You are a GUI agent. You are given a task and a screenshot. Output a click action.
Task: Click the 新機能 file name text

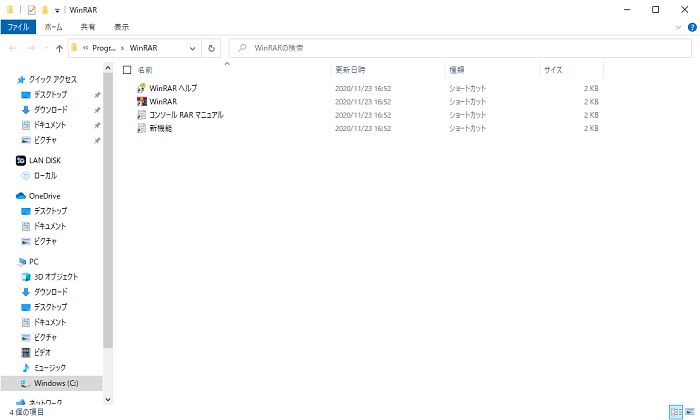pyautogui.click(x=161, y=128)
